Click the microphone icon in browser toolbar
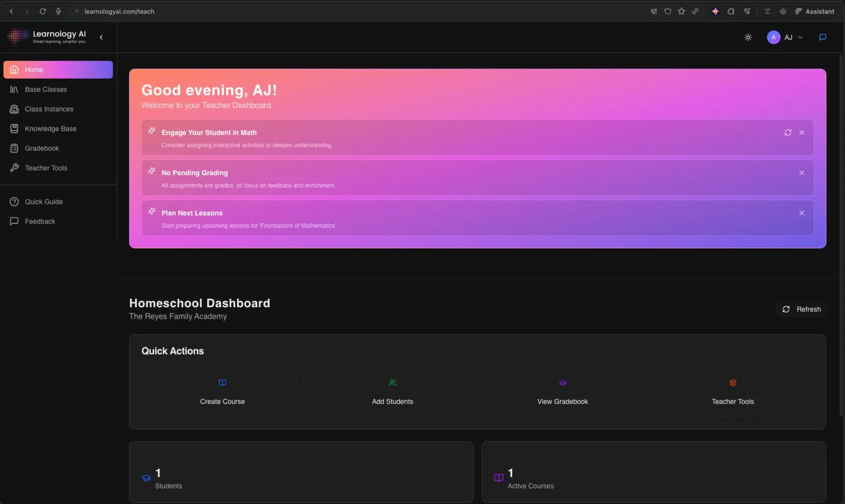The width and height of the screenshot is (845, 504). click(59, 11)
